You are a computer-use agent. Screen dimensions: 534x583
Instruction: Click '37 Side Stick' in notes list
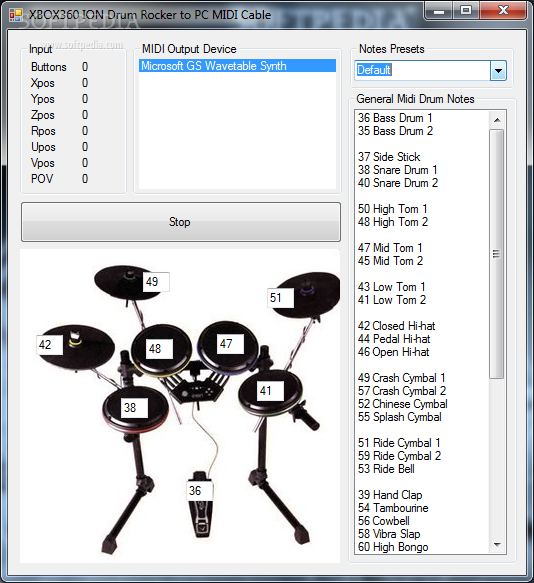click(x=389, y=157)
